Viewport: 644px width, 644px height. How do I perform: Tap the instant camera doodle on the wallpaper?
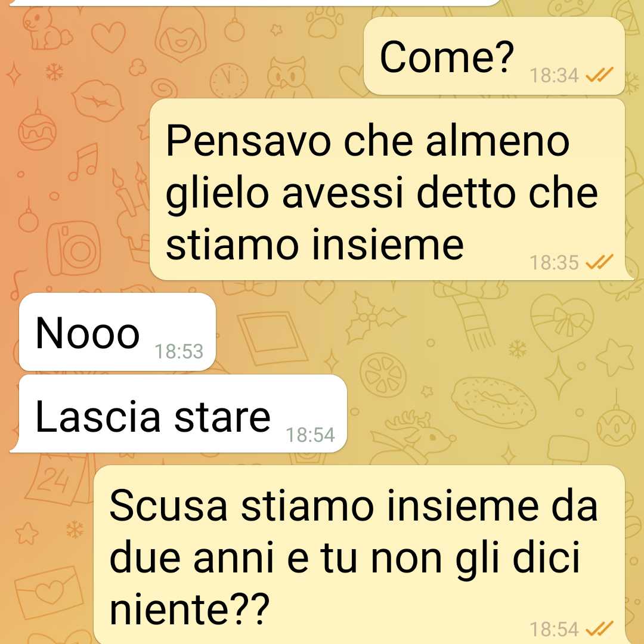point(74,247)
